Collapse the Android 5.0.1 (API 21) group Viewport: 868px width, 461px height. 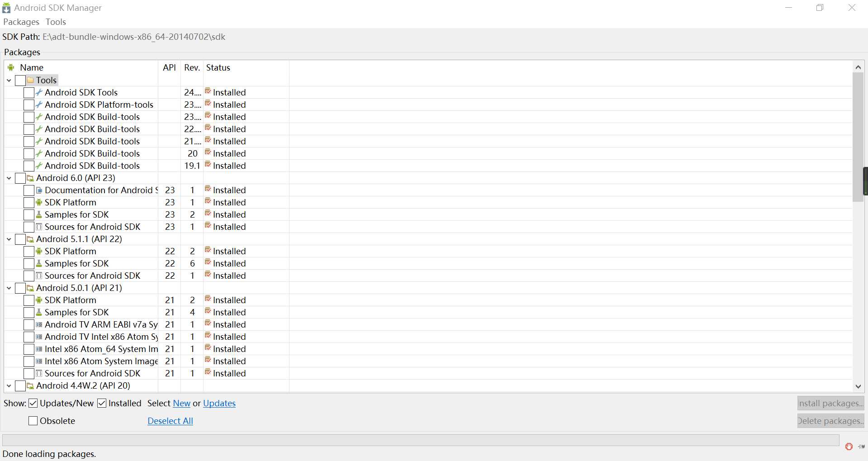point(9,288)
